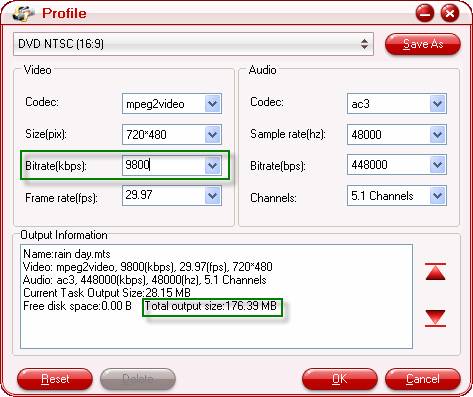
Task: Select 'Current Task Output Size:28.15 MB' text
Action: [x=107, y=293]
